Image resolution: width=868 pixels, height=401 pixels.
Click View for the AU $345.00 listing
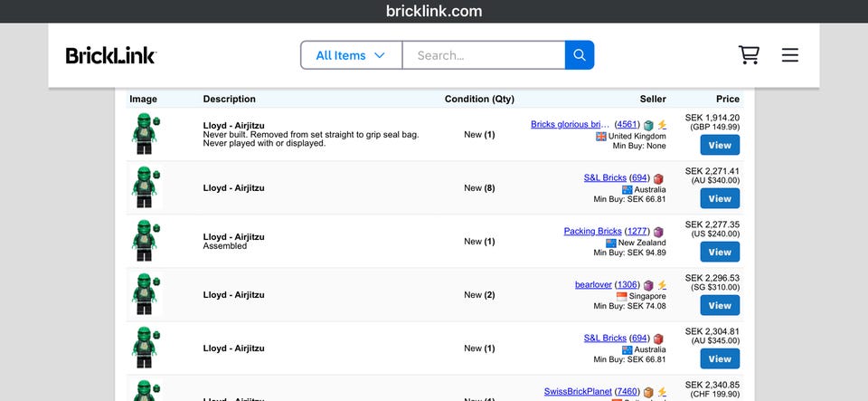click(x=720, y=358)
